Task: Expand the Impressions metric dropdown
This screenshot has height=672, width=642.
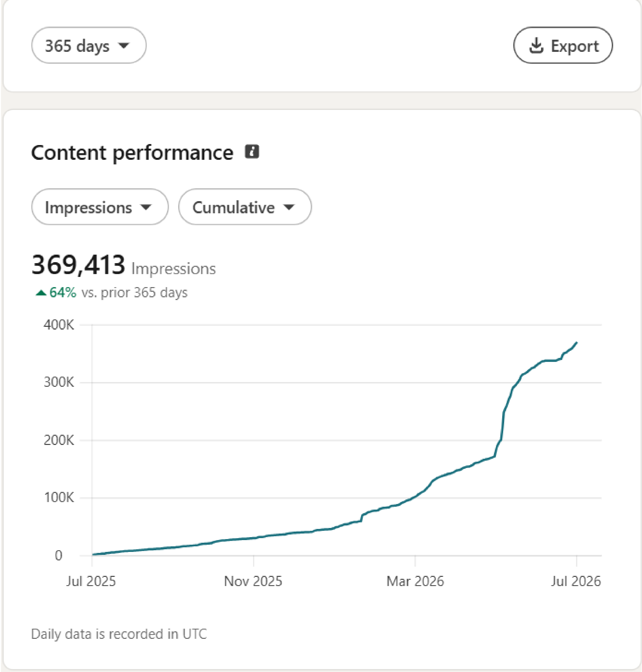Action: [x=100, y=207]
